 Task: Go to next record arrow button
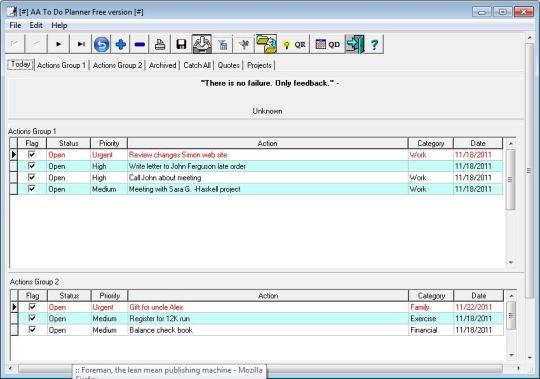59,44
